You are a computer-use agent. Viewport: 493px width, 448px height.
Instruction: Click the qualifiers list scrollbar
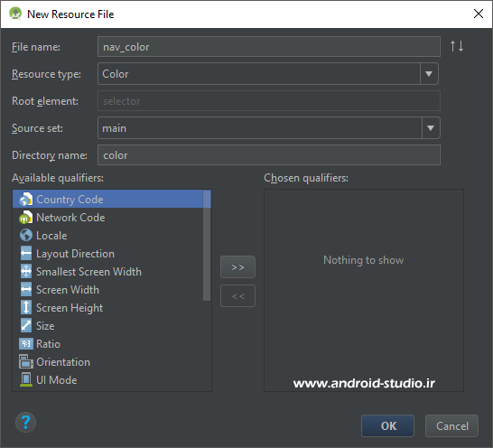(207, 246)
